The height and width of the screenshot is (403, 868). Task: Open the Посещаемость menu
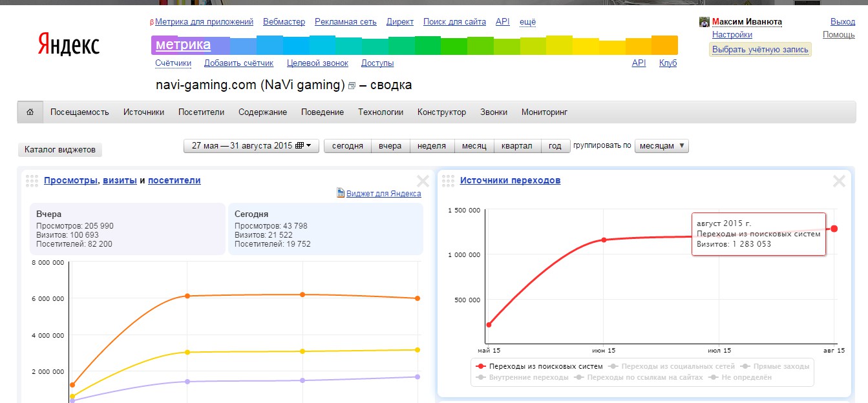tap(79, 112)
